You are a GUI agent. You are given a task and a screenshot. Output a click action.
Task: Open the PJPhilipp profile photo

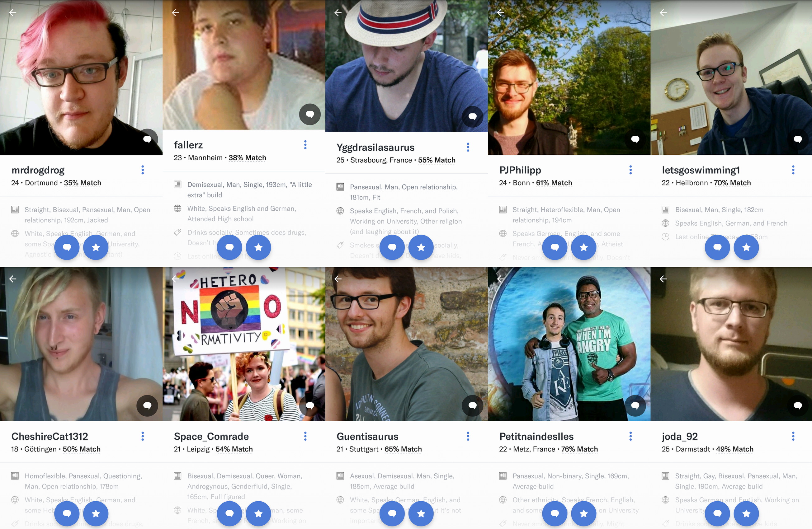tap(569, 77)
